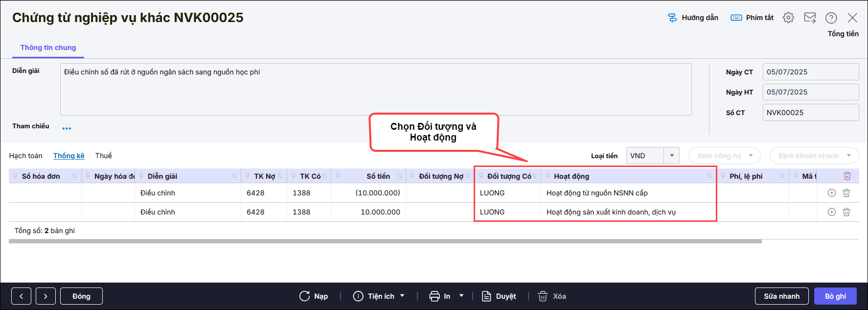
Task: Expand the Loại tiền VND dropdown
Action: click(x=671, y=156)
